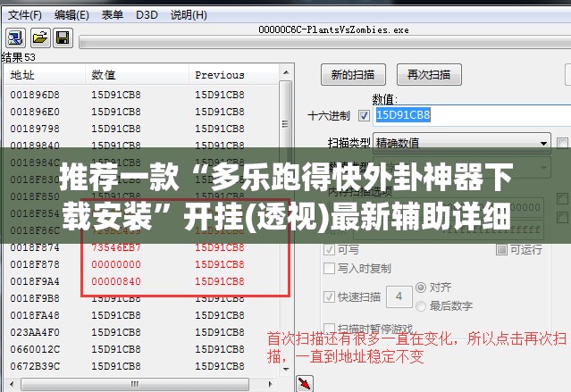Select address row 0018F874

141,247
